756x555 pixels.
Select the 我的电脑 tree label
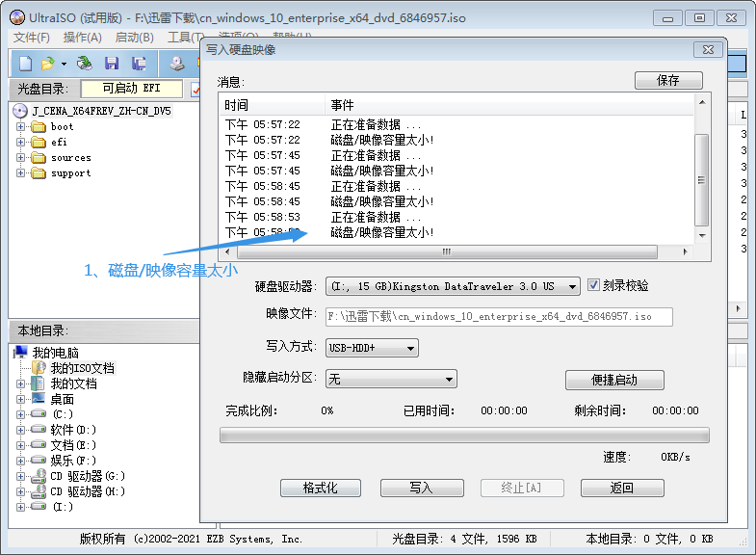coord(55,353)
